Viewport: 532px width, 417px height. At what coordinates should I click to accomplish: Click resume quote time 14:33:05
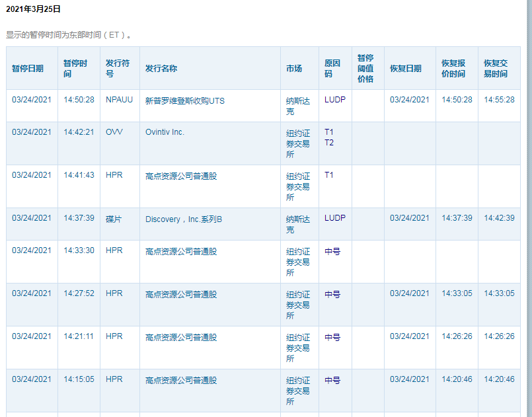click(x=457, y=293)
